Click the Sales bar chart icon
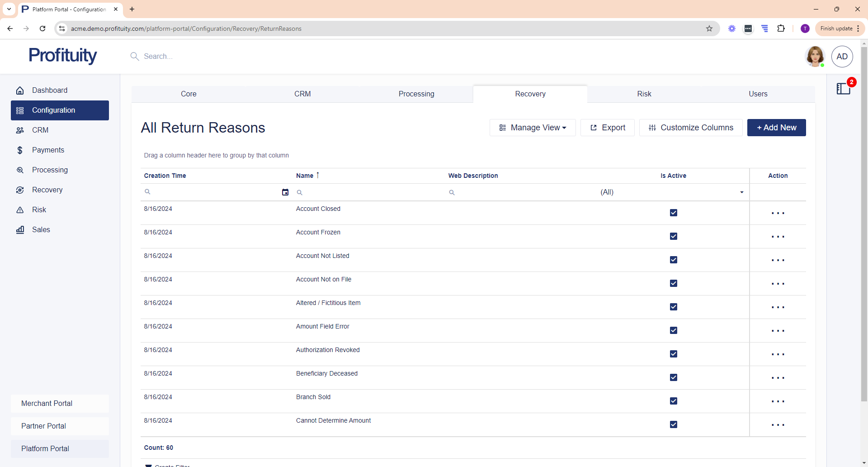The width and height of the screenshot is (868, 467). click(x=20, y=230)
